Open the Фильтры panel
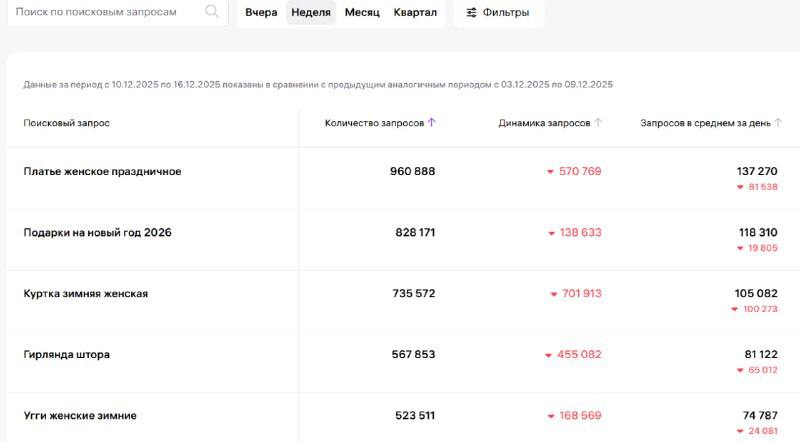Image resolution: width=800 pixels, height=442 pixels. pos(498,13)
